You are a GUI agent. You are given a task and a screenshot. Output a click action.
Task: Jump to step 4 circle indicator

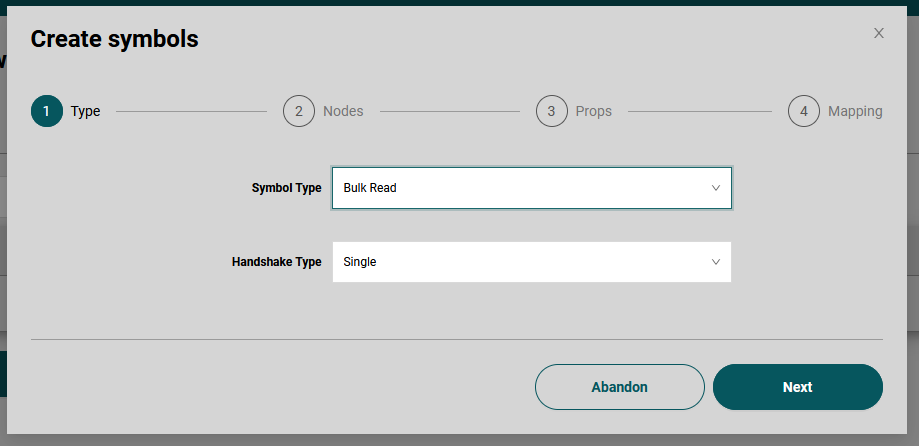[x=803, y=111]
